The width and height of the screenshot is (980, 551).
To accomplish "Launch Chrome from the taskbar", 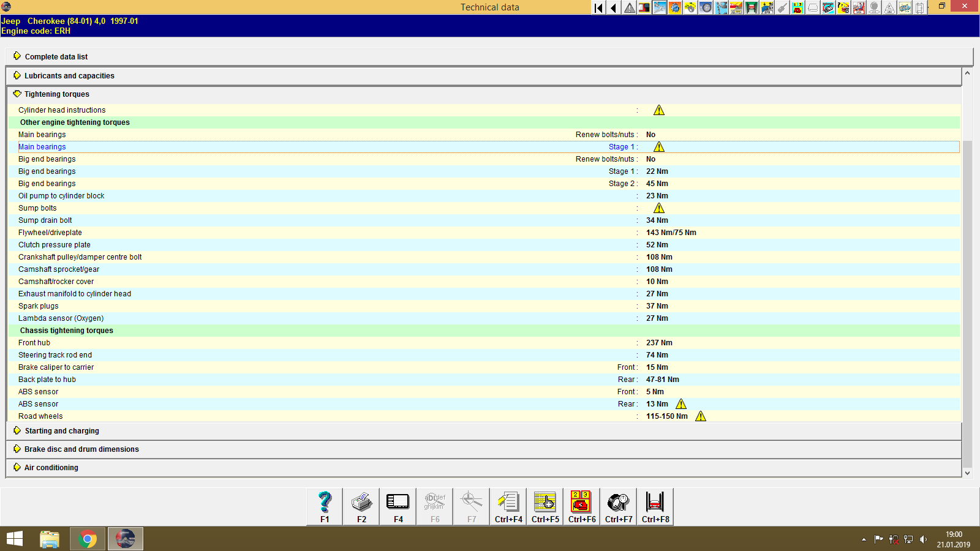I will click(x=87, y=538).
